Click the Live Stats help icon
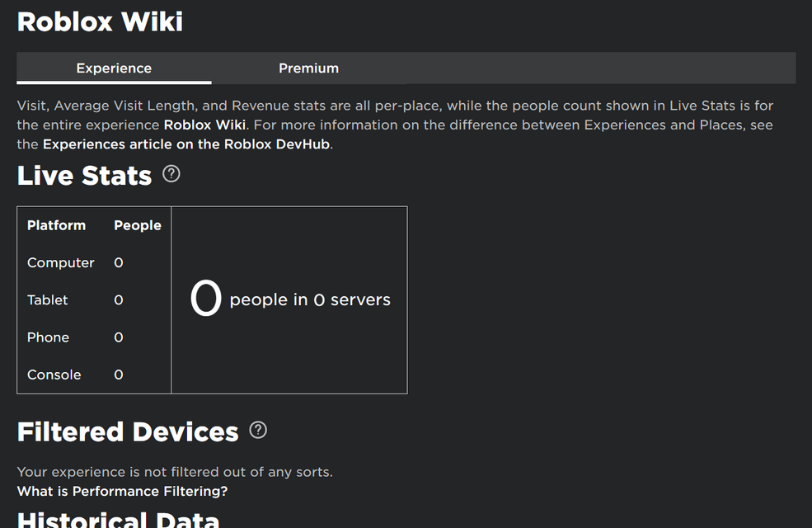 (x=171, y=174)
